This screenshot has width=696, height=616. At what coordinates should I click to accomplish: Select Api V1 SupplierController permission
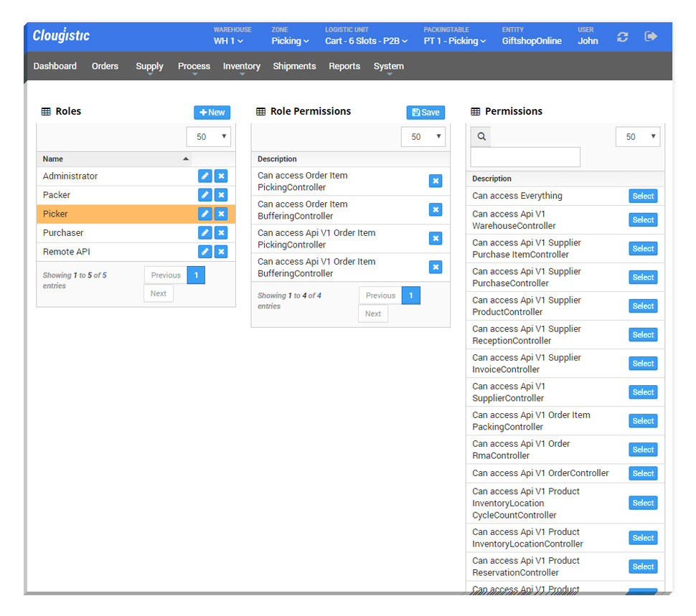click(643, 392)
